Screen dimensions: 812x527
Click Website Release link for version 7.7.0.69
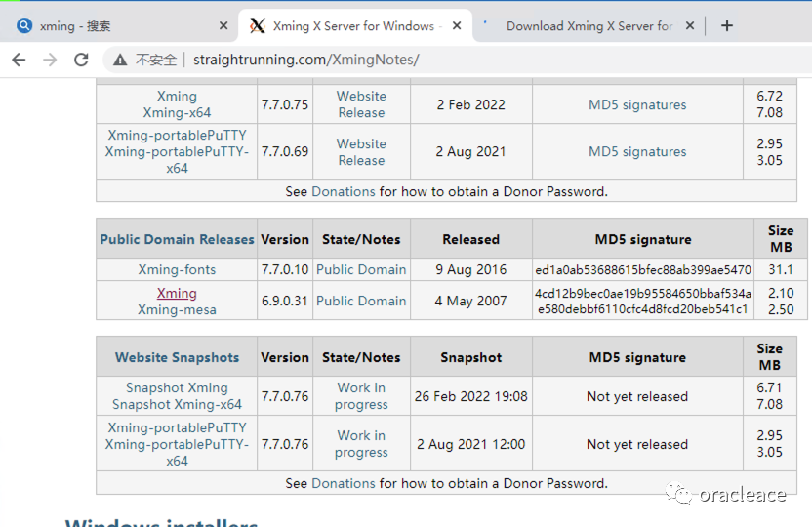pos(361,151)
